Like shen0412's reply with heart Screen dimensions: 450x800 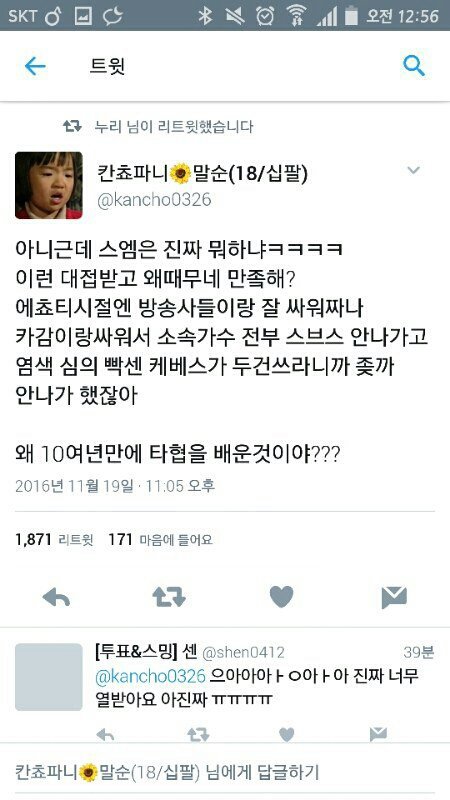coord(287,734)
